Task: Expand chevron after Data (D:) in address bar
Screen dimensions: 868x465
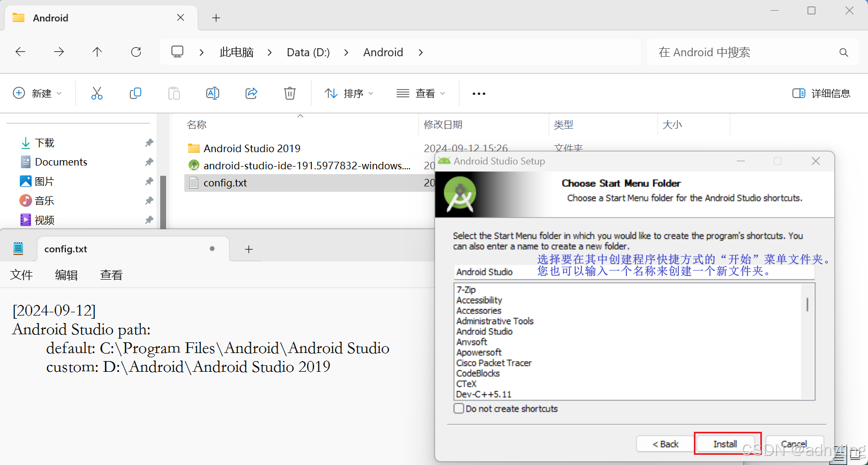Action: [346, 52]
